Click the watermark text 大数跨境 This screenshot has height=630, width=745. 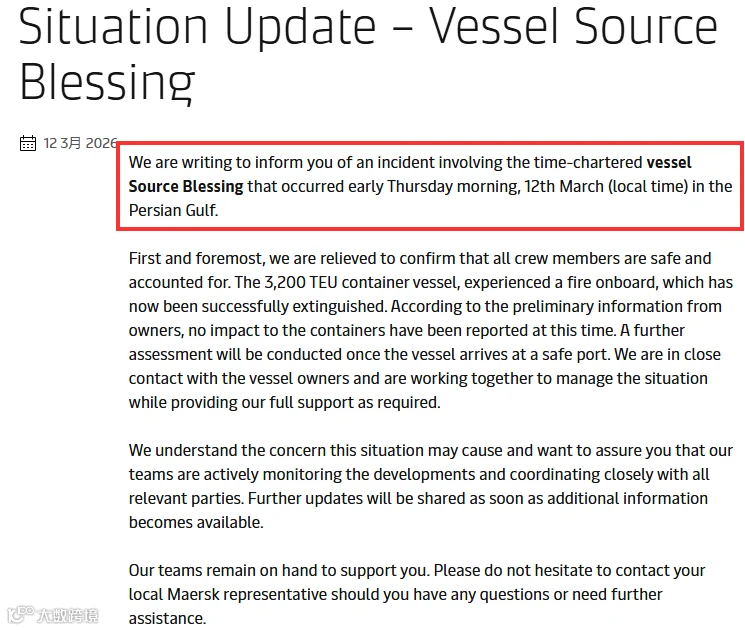(68, 615)
